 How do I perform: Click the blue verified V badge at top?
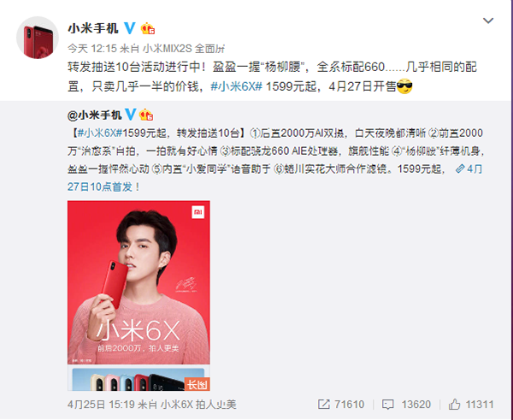click(x=130, y=28)
